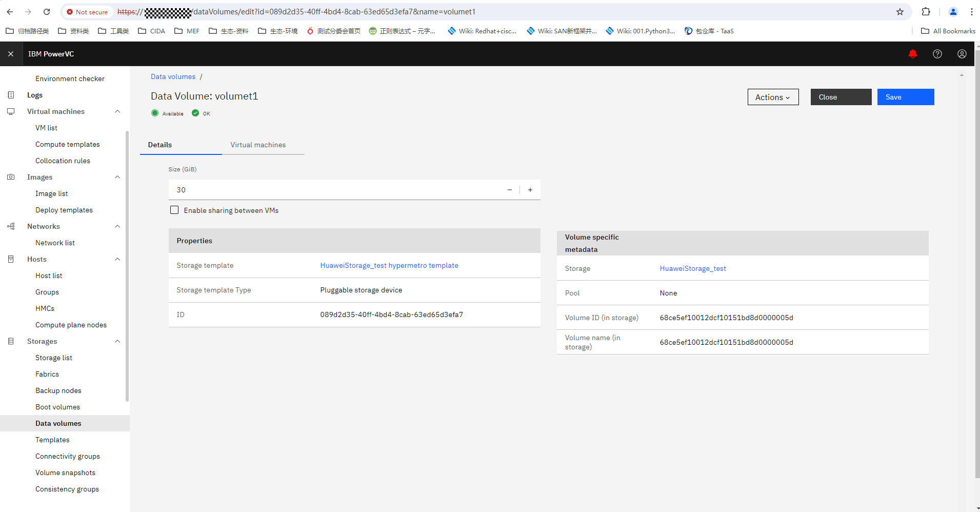Click the Images camera icon
The image size is (980, 512).
[x=11, y=177]
